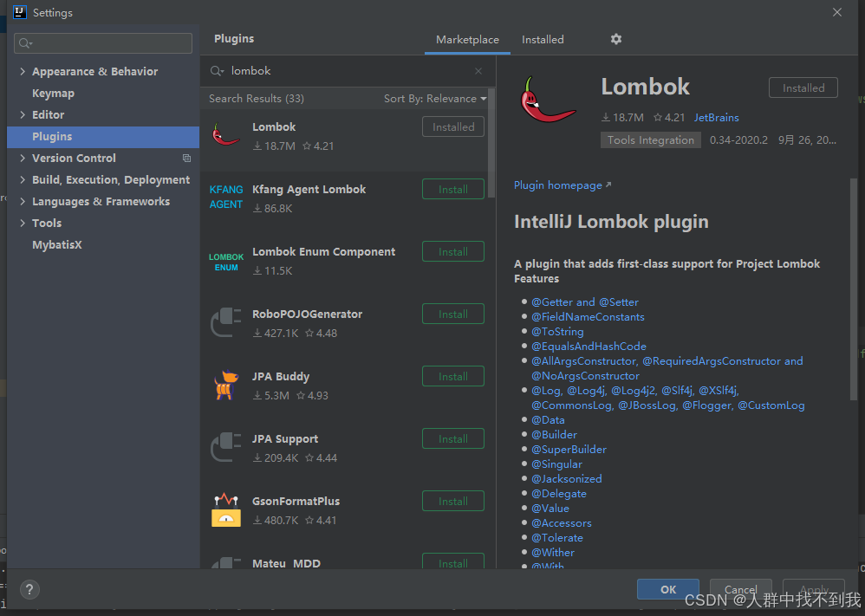Select MybatisX in settings tree
The height and width of the screenshot is (616, 865).
[x=57, y=245]
